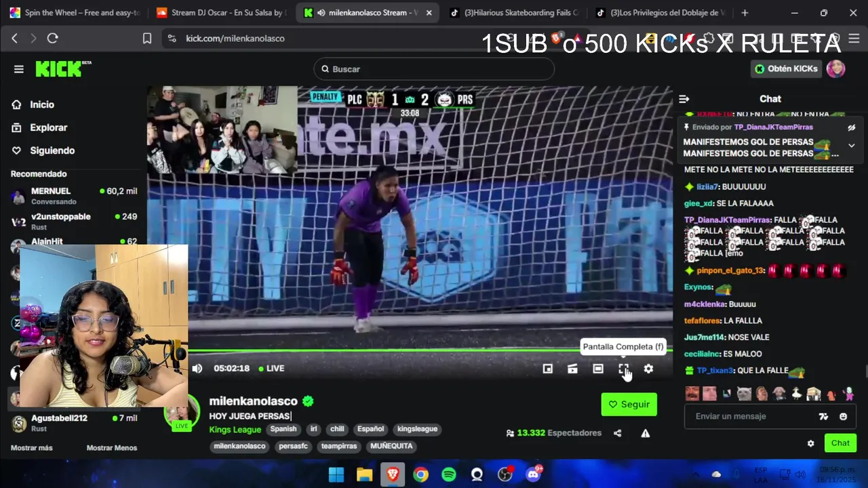Open the v2unstoppable recommended channel
868x488 pixels.
coord(73,221)
